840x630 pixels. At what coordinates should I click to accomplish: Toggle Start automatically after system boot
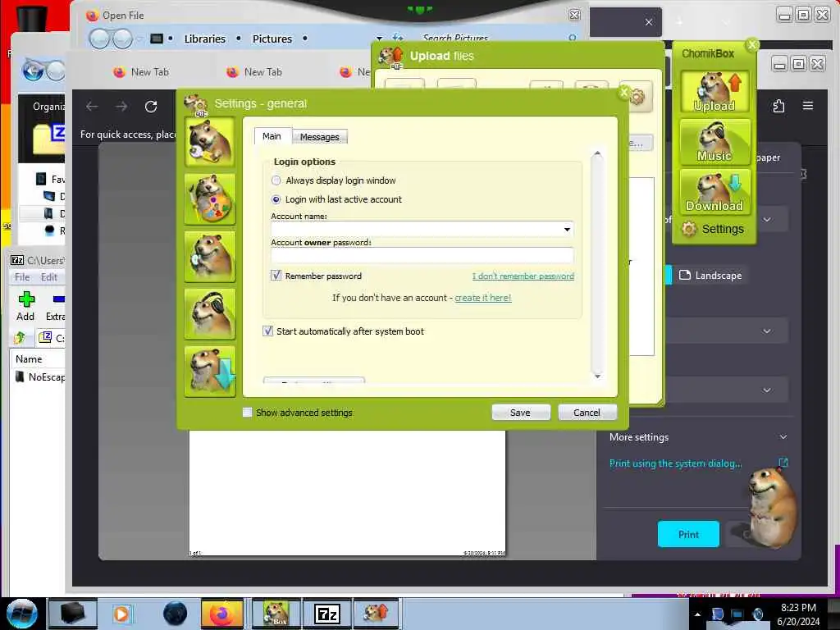pos(268,331)
